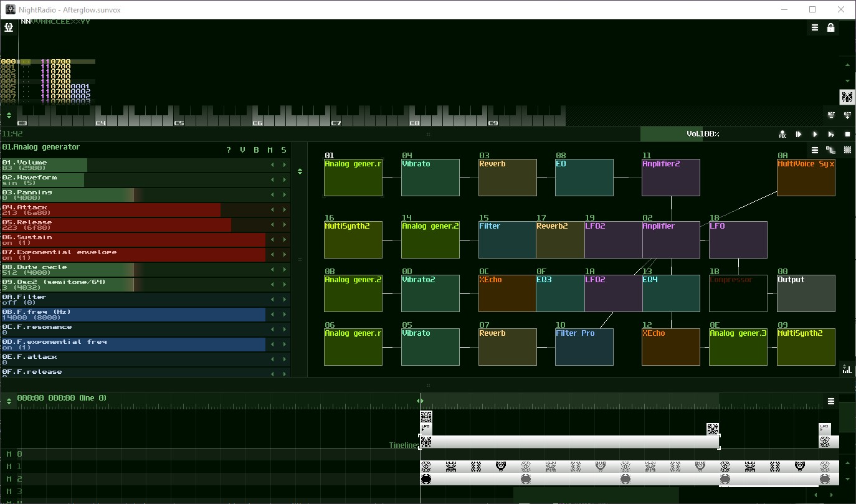This screenshot has height=504, width=856.
Task: Select the 16 MultiSynth2 module
Action: (x=353, y=240)
